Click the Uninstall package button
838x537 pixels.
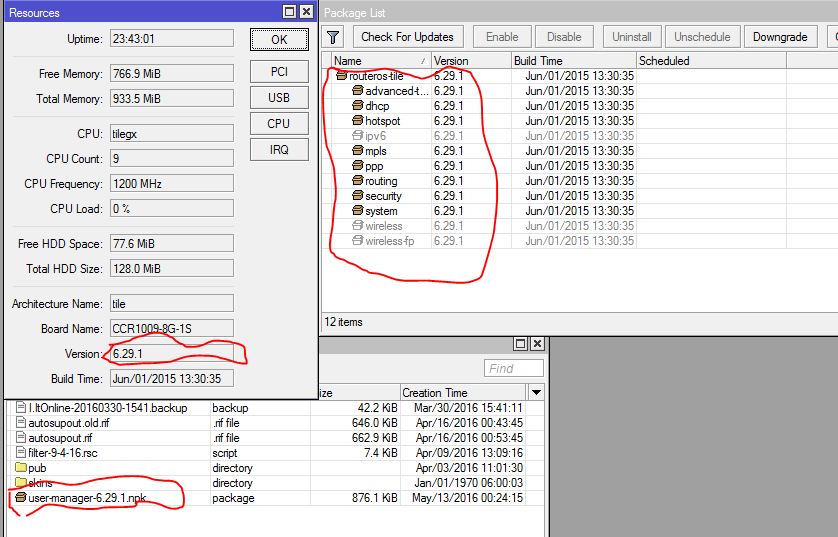coord(632,37)
